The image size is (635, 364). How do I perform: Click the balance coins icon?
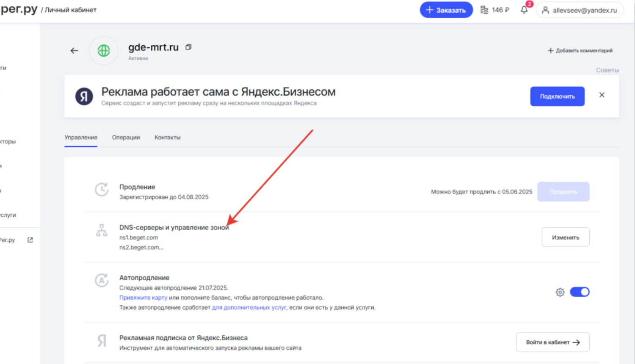tap(484, 10)
